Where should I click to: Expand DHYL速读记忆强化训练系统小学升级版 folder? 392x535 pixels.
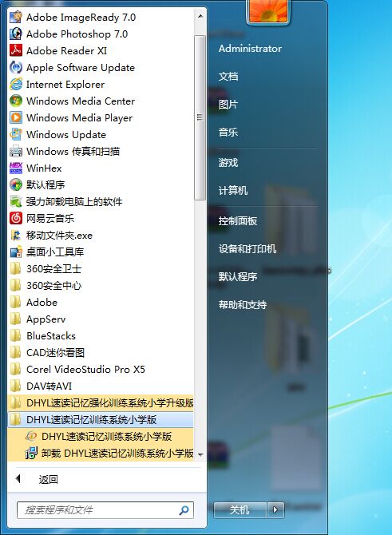(x=101, y=403)
